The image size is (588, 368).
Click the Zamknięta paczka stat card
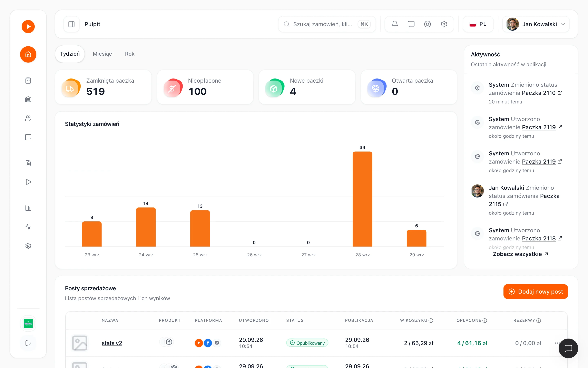click(103, 87)
